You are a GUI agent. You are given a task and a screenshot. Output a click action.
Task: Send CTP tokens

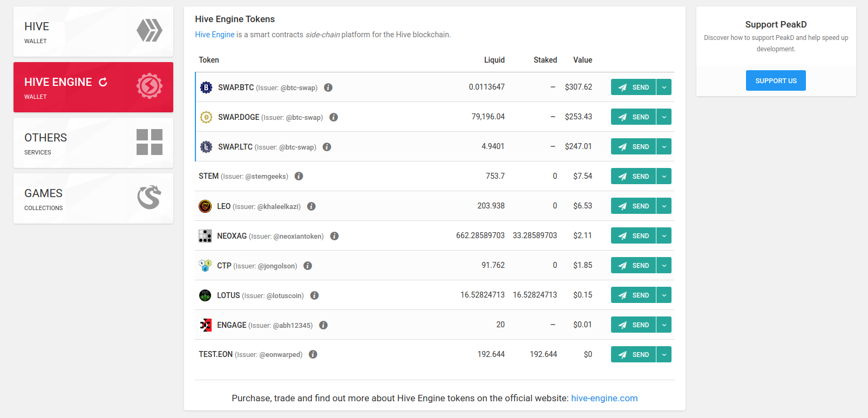tap(633, 265)
